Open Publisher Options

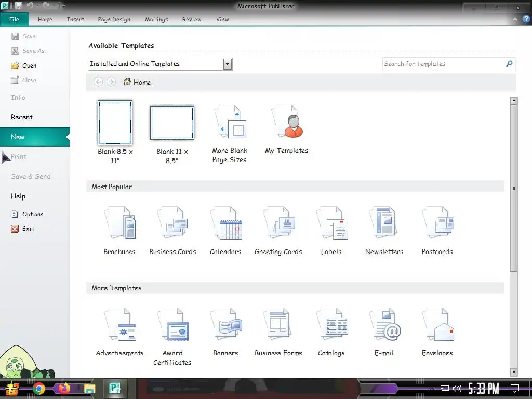(28, 214)
